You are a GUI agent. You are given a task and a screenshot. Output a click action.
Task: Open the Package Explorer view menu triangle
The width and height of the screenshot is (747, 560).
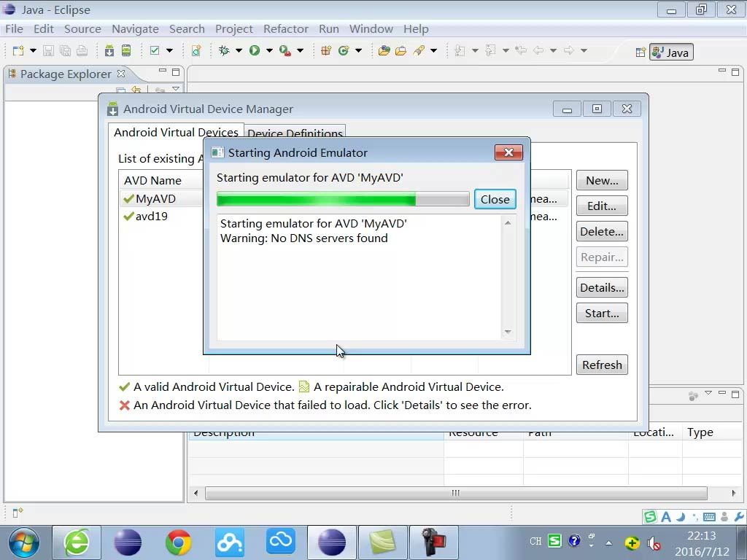(176, 89)
